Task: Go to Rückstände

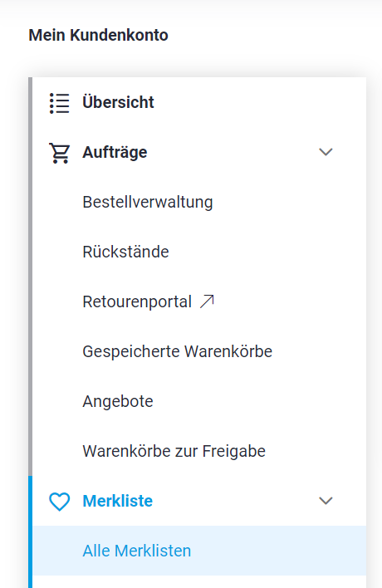Action: (125, 252)
